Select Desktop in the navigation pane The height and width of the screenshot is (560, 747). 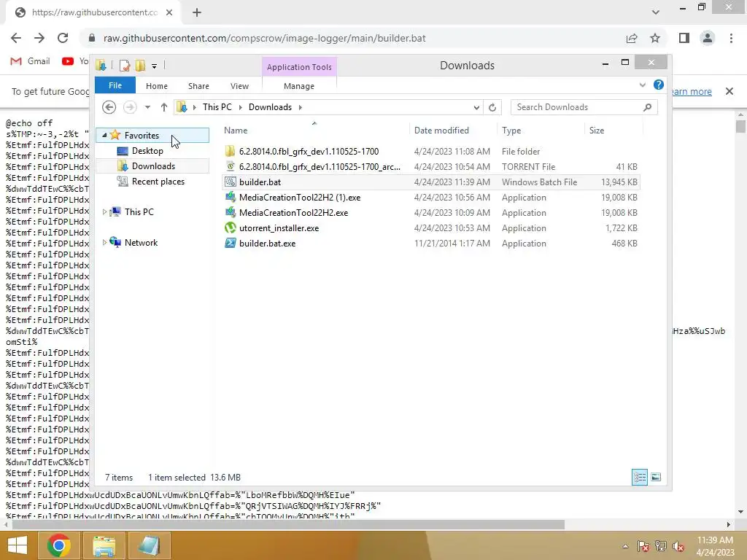tap(147, 151)
